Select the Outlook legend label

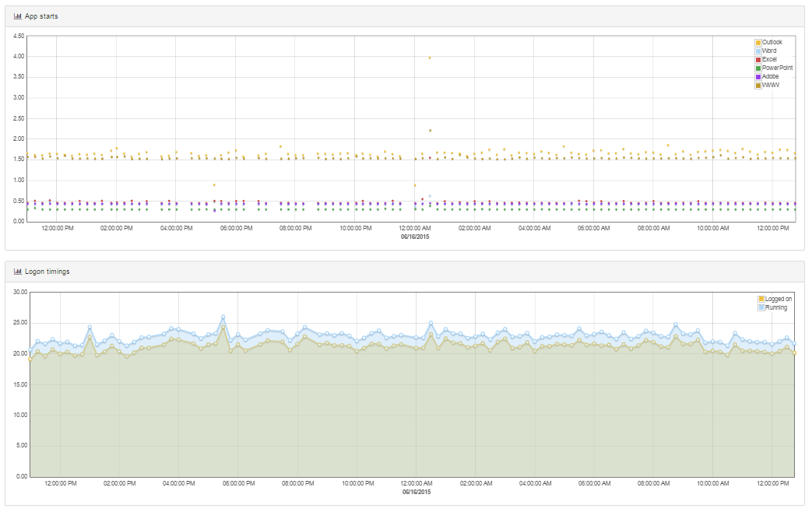point(772,43)
